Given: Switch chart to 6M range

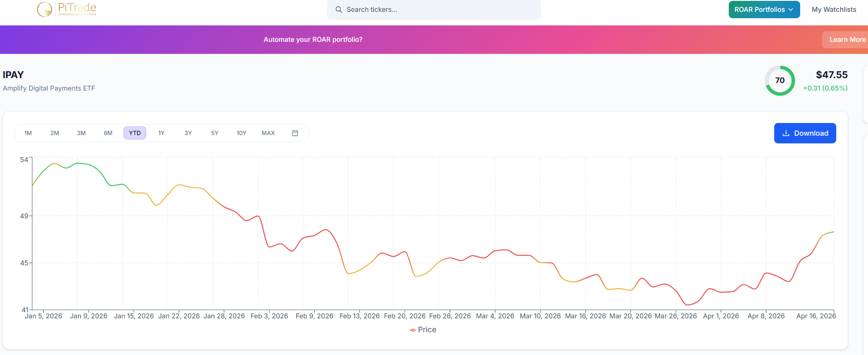Looking at the screenshot, I should tap(108, 133).
